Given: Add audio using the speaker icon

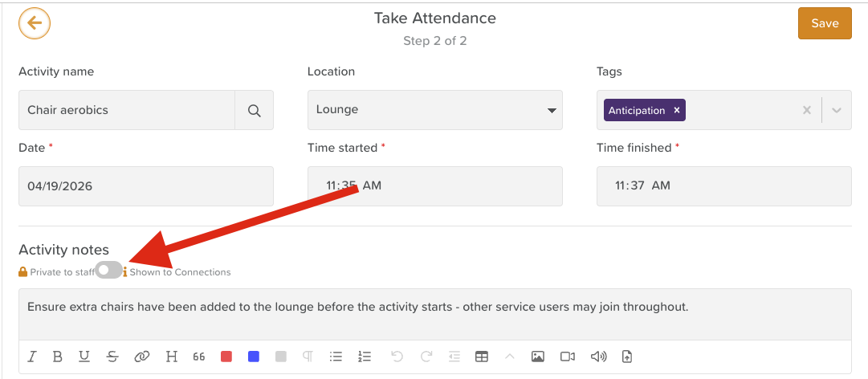Looking at the screenshot, I should [598, 357].
